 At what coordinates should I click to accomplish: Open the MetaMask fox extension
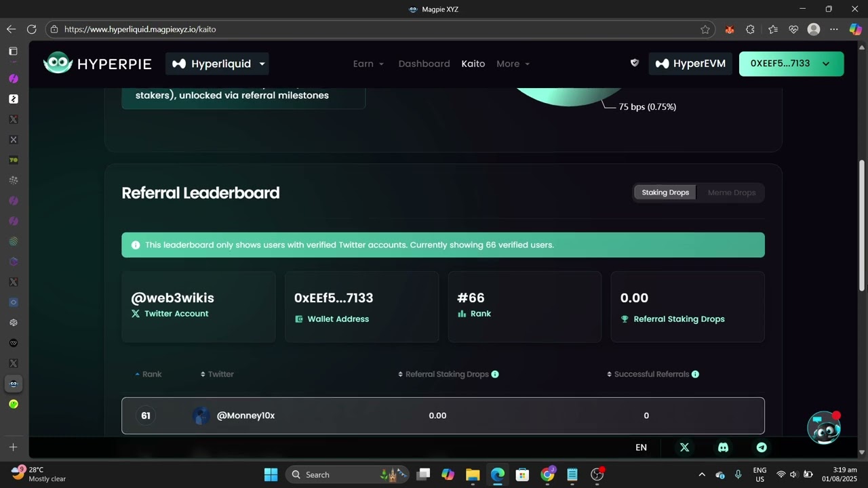coord(730,29)
